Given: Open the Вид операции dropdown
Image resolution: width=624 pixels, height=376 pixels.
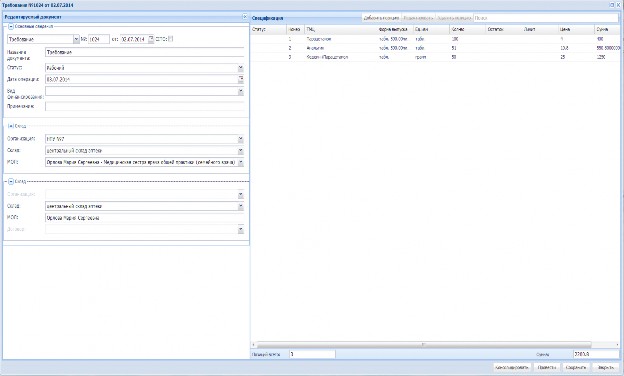Looking at the screenshot, I should click(241, 91).
